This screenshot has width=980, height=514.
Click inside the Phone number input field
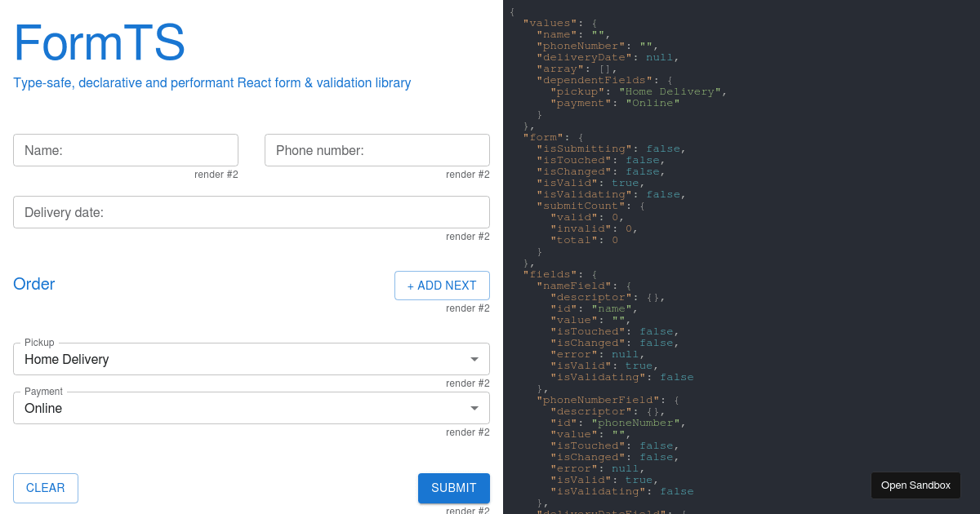[376, 150]
